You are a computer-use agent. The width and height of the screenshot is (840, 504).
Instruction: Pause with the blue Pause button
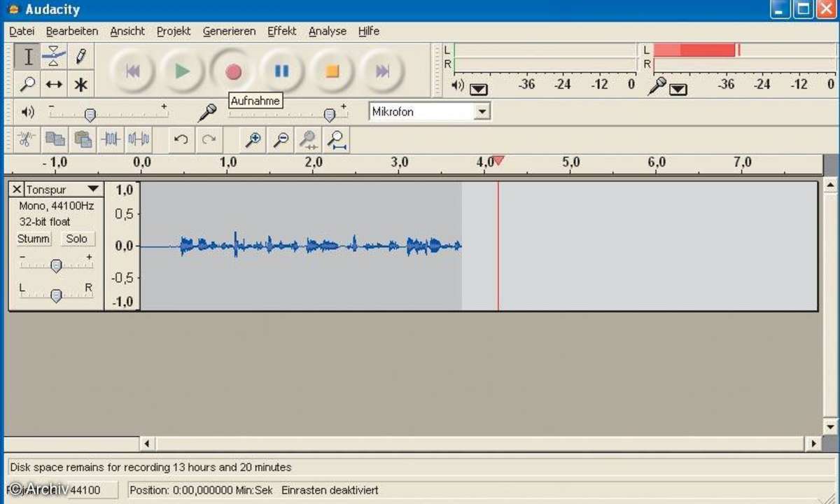click(x=282, y=71)
